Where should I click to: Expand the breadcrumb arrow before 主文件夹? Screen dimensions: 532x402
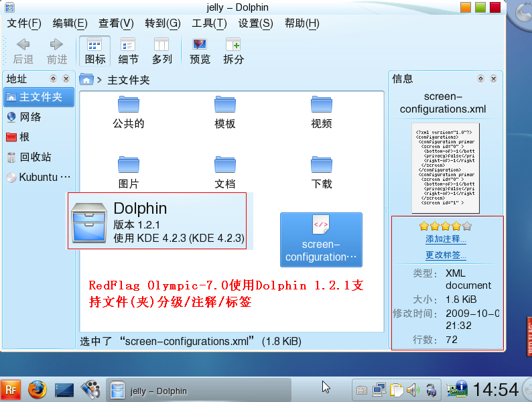99,80
